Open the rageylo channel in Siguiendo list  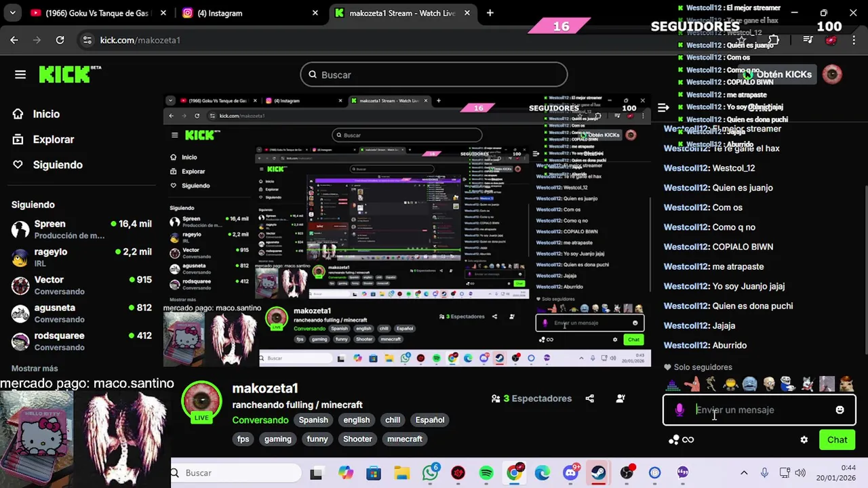(81, 257)
